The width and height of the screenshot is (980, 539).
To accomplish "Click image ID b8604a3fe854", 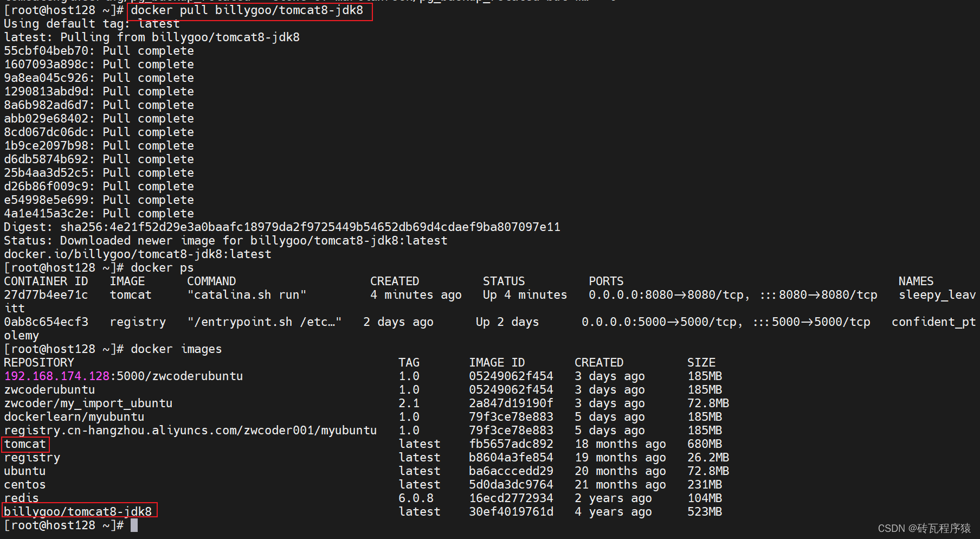I will tap(511, 458).
